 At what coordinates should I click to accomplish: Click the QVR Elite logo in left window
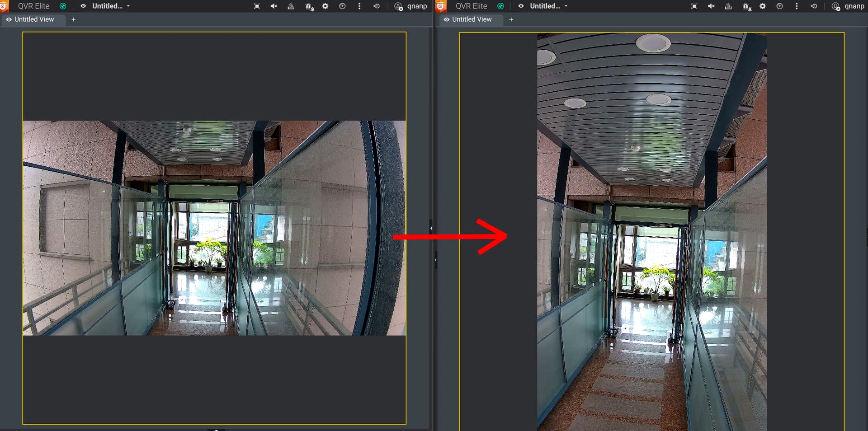coord(4,6)
